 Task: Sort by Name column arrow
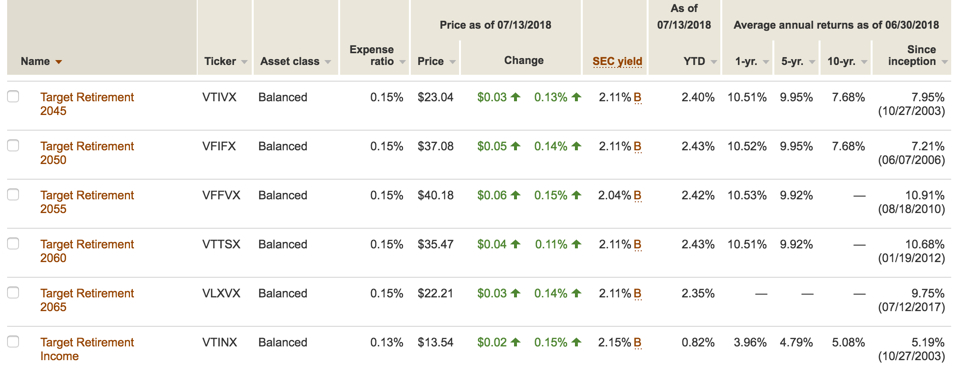click(x=58, y=62)
